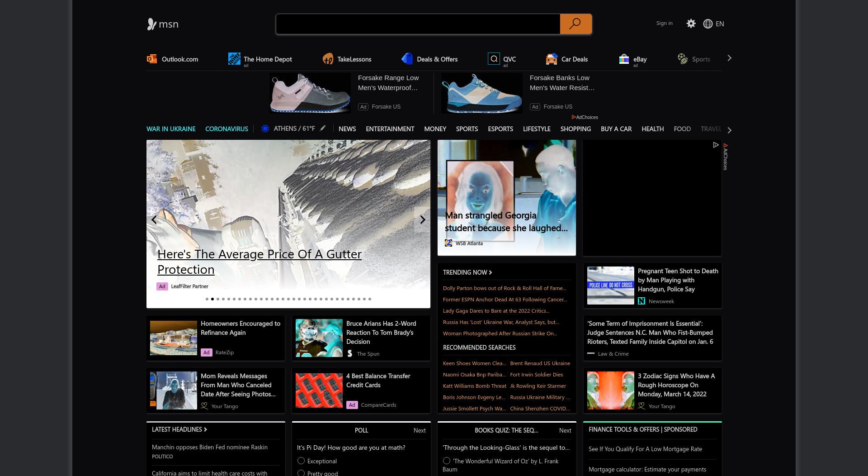
Task: Go to next books quiz question
Action: coord(565,430)
